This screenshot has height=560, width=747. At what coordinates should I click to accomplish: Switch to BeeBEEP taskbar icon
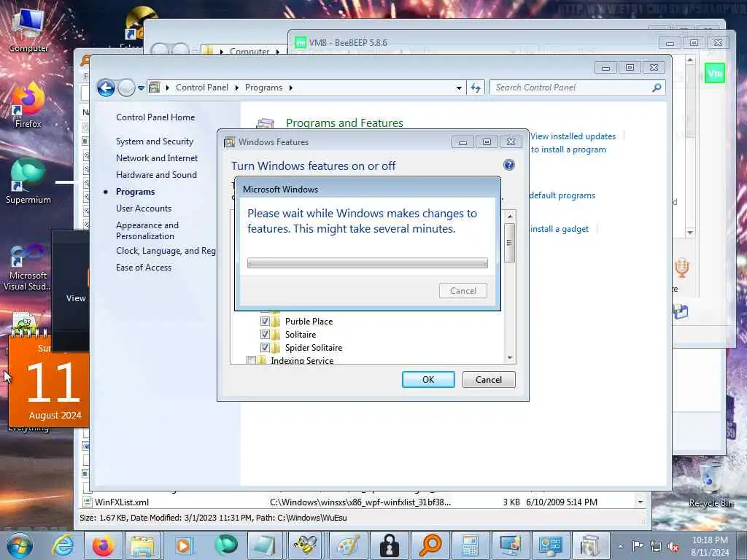pyautogui.click(x=306, y=545)
